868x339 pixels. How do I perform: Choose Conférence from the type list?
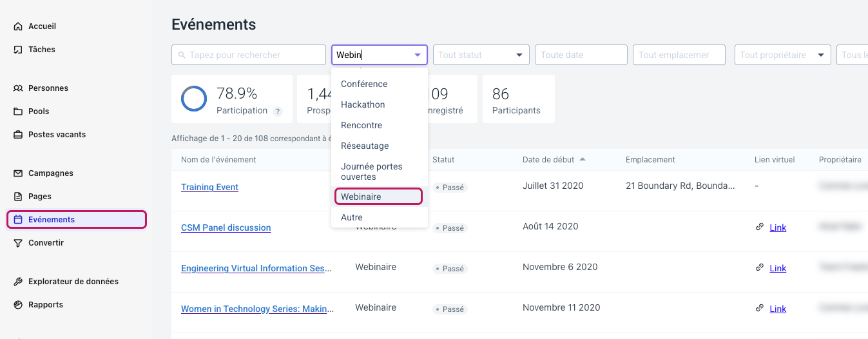[x=380, y=84]
